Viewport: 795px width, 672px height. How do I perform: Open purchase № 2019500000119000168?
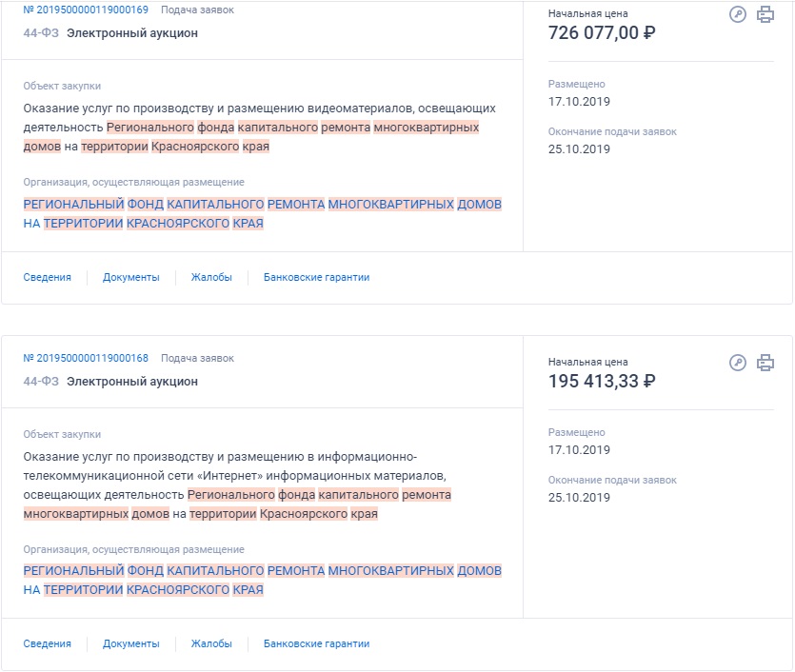point(86,358)
